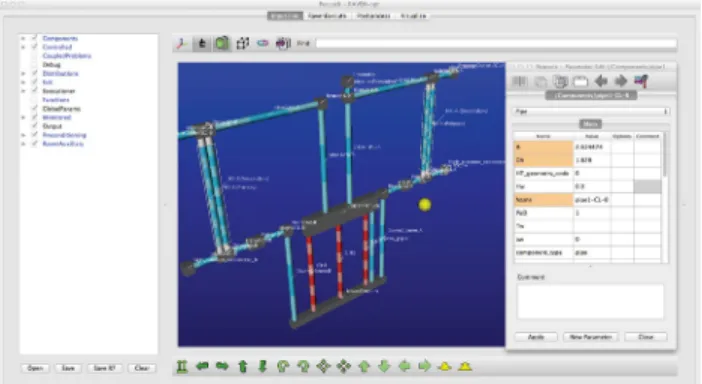Screen dimensions: 702x384
Task: Uncheck the GlobalParams checkbox
Action: tap(34, 108)
